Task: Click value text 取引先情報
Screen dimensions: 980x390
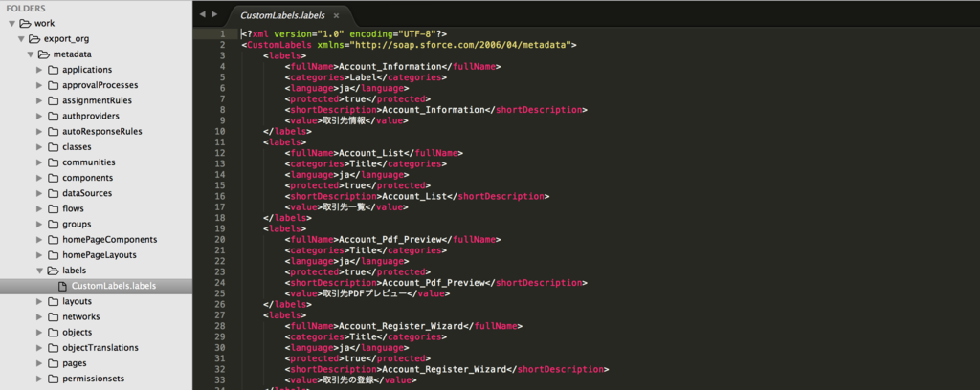Action: pos(345,120)
